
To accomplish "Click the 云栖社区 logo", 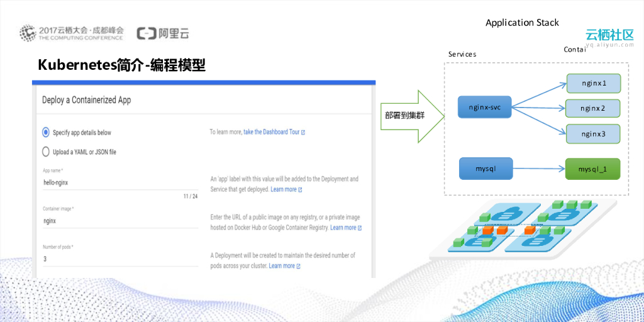I will [x=610, y=35].
